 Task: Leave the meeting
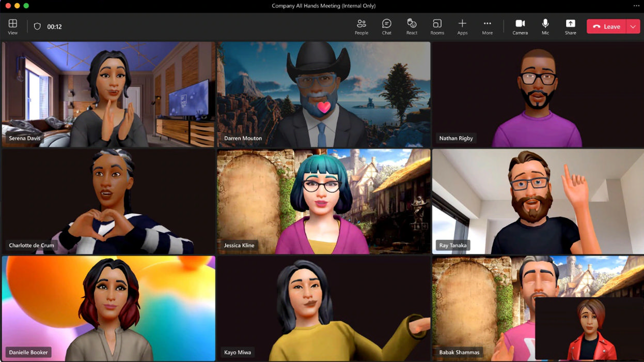pos(606,26)
